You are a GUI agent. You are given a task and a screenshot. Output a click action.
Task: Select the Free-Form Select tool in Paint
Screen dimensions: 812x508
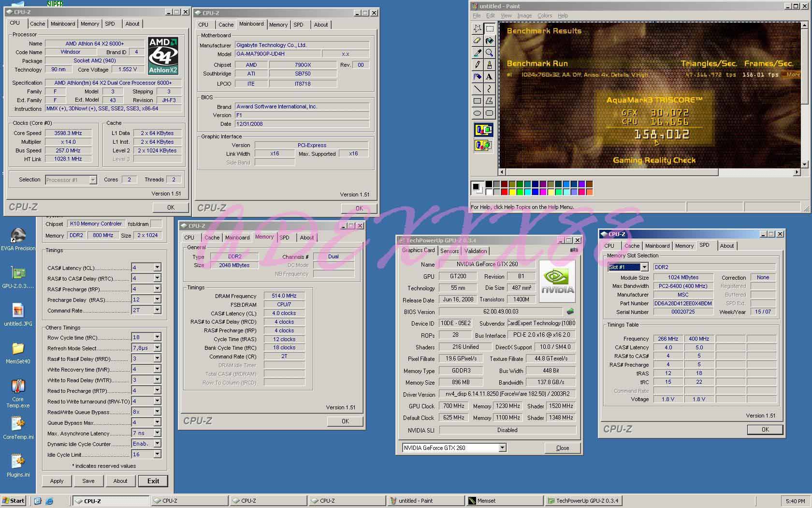coord(478,29)
